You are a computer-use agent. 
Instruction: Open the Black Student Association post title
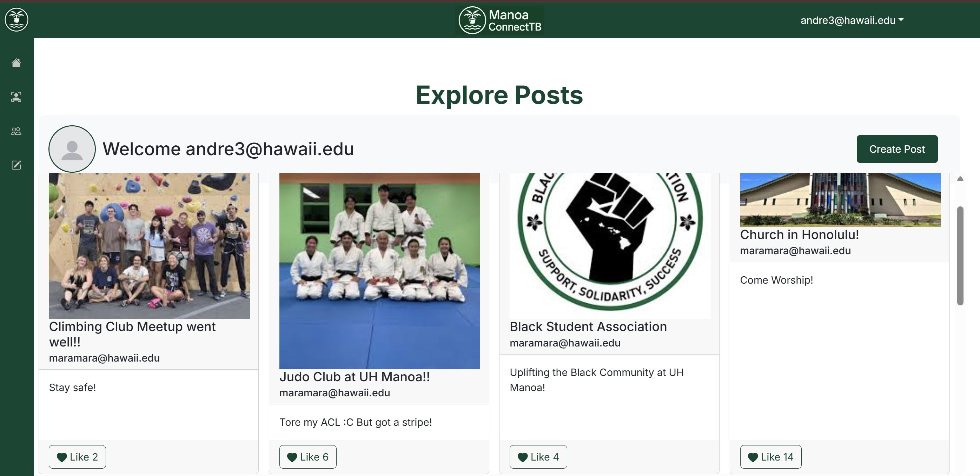coord(588,326)
